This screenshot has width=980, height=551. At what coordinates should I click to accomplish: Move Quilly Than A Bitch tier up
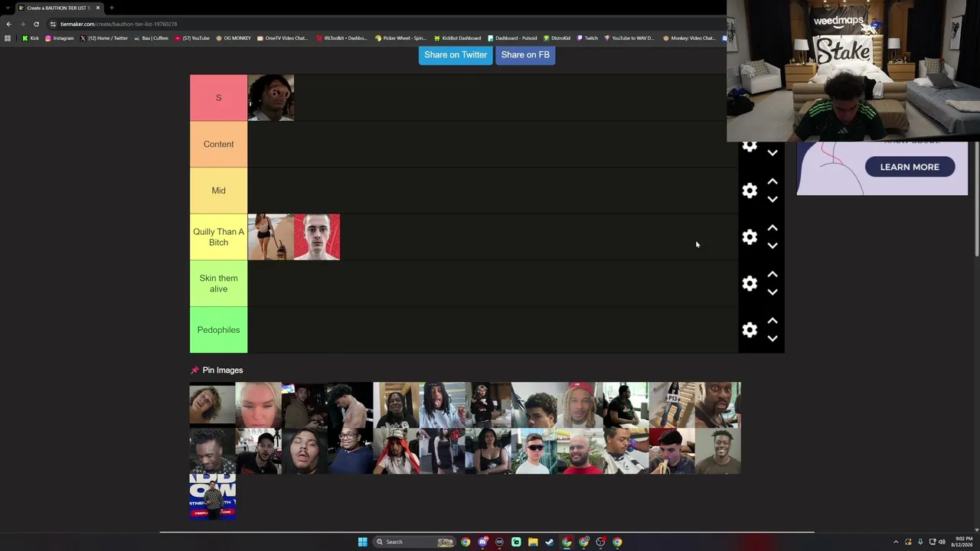(773, 228)
